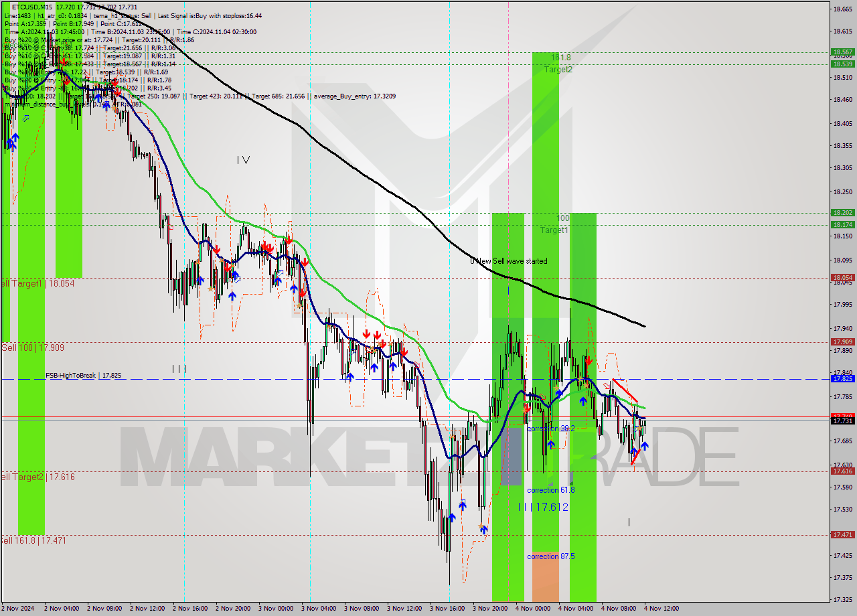857x616 pixels.
Task: Click the '3 Nov 20:00' time axis label
Action: 490,609
